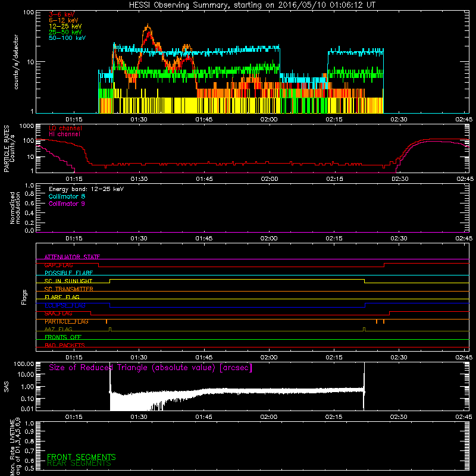Click the PARTICLE RATES Counts/s axis label
The image size is (476, 476).
click(x=9, y=149)
